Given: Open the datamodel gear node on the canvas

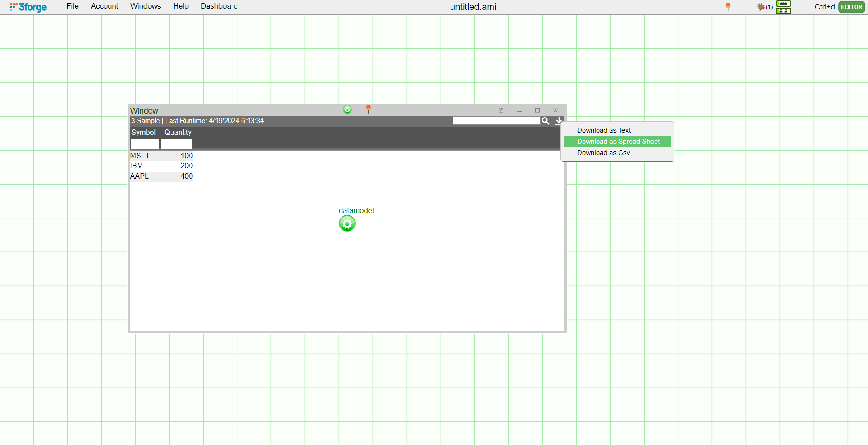Looking at the screenshot, I should click(347, 223).
